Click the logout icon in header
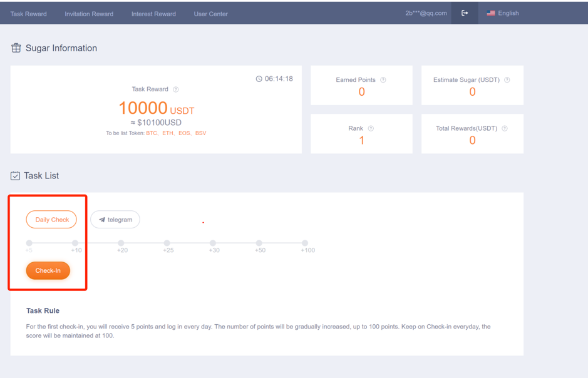Viewport: 588px width, 378px height. coord(465,13)
